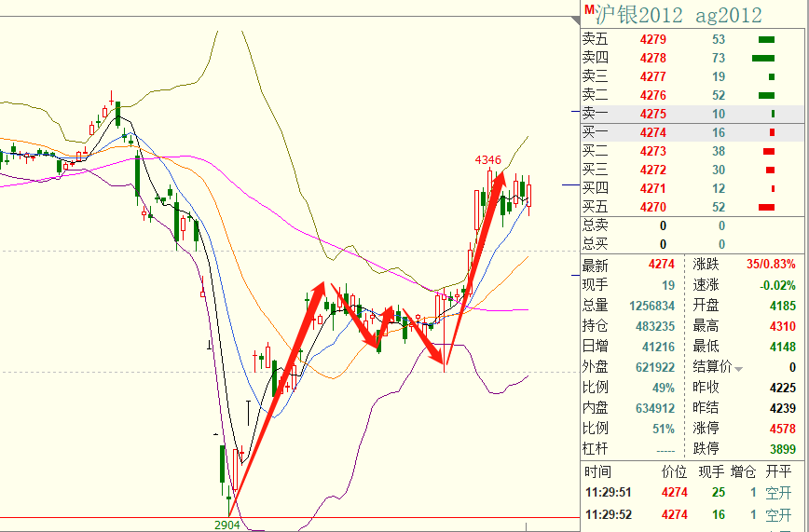The image size is (809, 532).
Task: Click the 卖五 ask price 4279
Action: (x=652, y=39)
